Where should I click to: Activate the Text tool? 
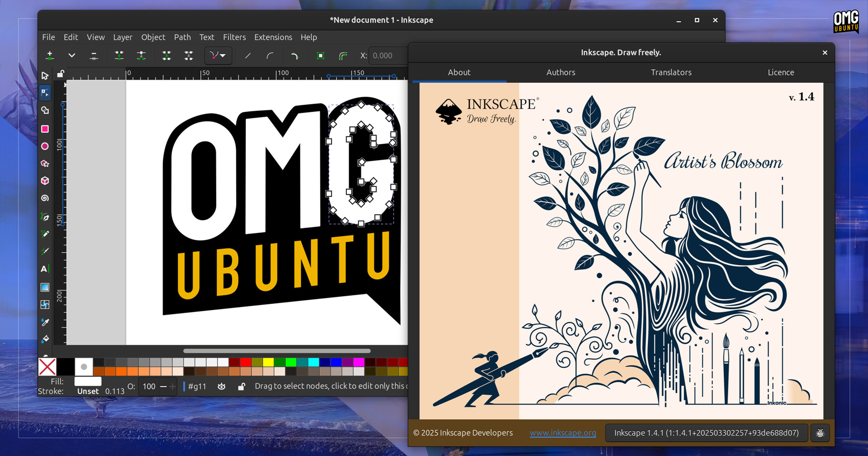tap(45, 269)
